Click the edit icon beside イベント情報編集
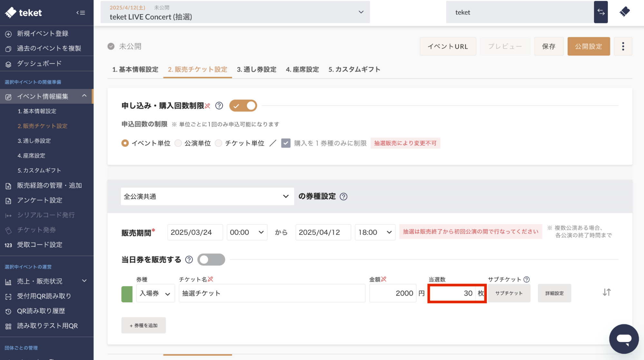This screenshot has width=644, height=360. (8, 97)
